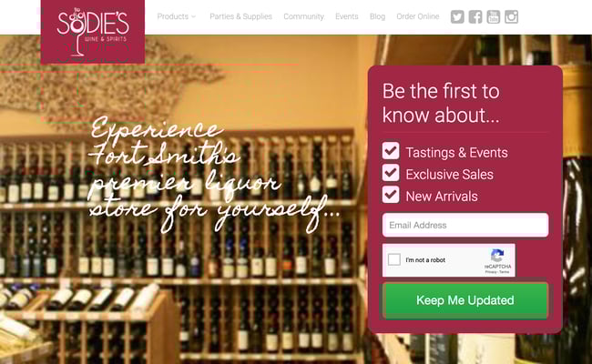Go to the Community page

pos(303,16)
